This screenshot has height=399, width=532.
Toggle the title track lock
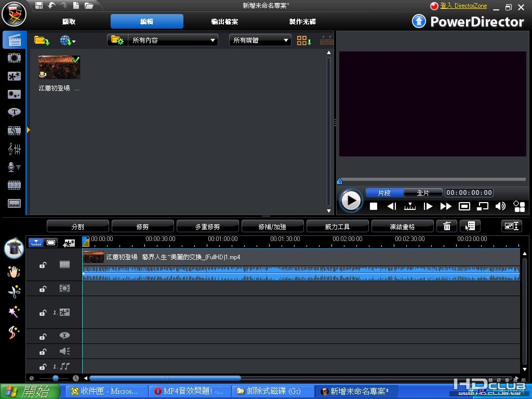(x=43, y=337)
